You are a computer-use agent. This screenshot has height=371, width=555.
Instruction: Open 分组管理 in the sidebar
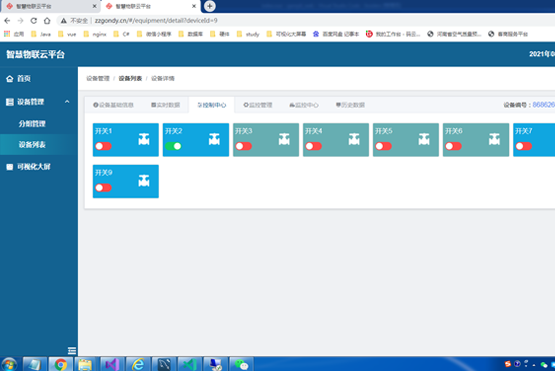[32, 124]
